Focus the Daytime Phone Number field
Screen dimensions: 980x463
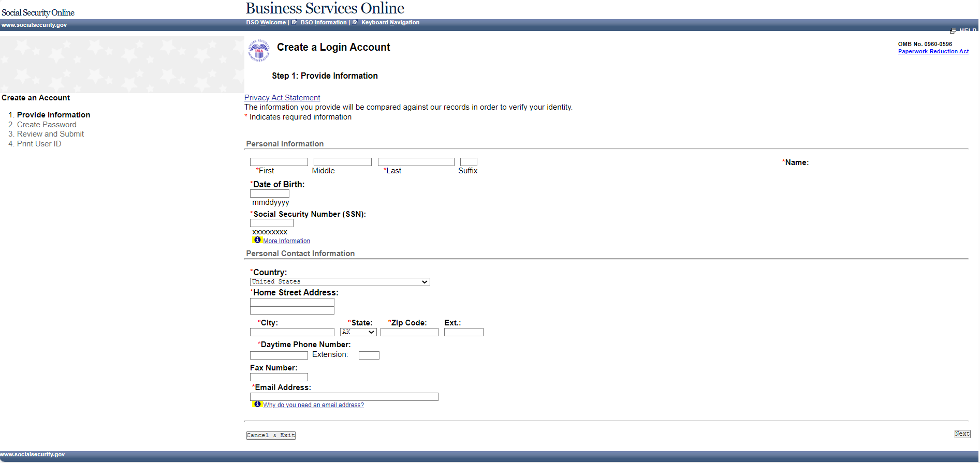[x=279, y=355]
